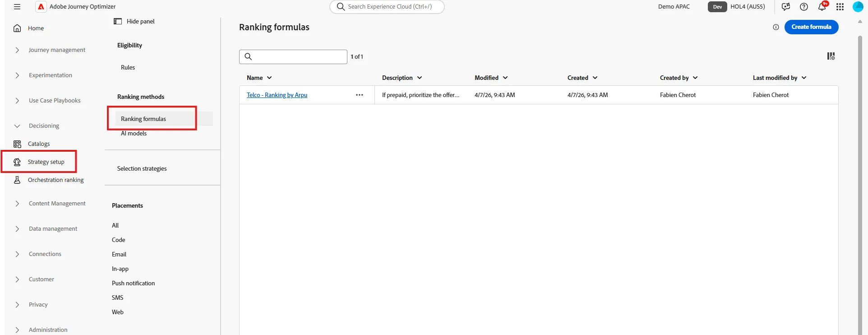Open more actions for Telco - Ranking by Arpu
Viewport: 868px width, 335px height.
[360, 95]
